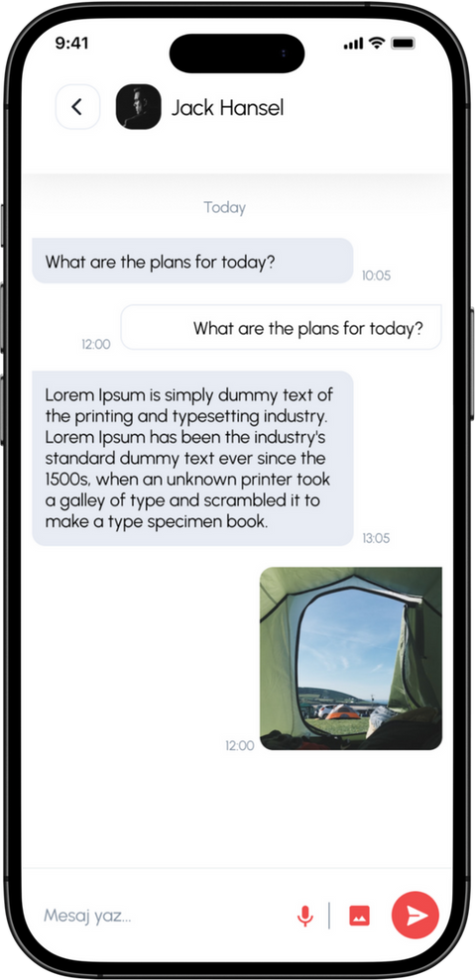Tap the 9:41 clock in the status bar
The height and width of the screenshot is (980, 475).
pyautogui.click(x=72, y=44)
